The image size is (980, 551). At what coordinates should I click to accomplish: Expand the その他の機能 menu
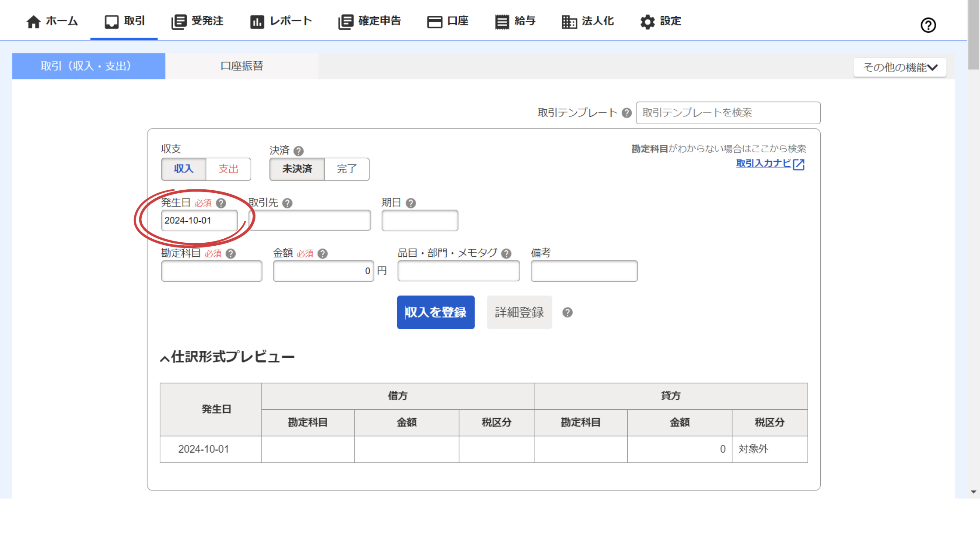900,66
